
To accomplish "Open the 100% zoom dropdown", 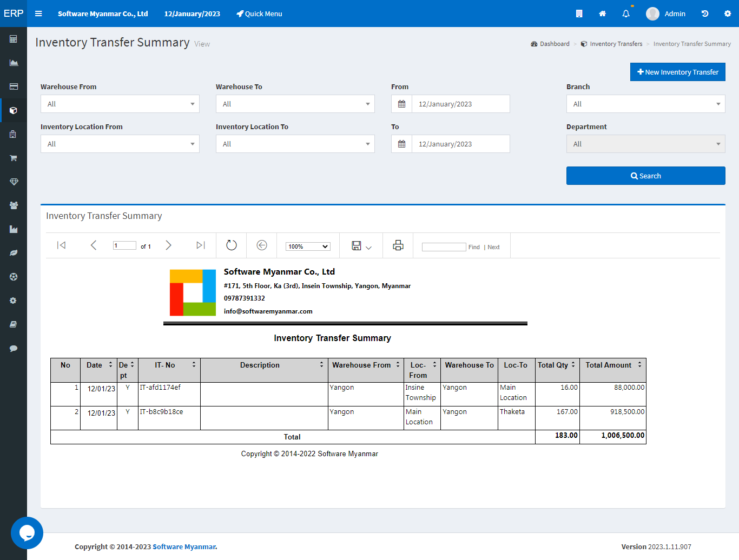I will (308, 246).
